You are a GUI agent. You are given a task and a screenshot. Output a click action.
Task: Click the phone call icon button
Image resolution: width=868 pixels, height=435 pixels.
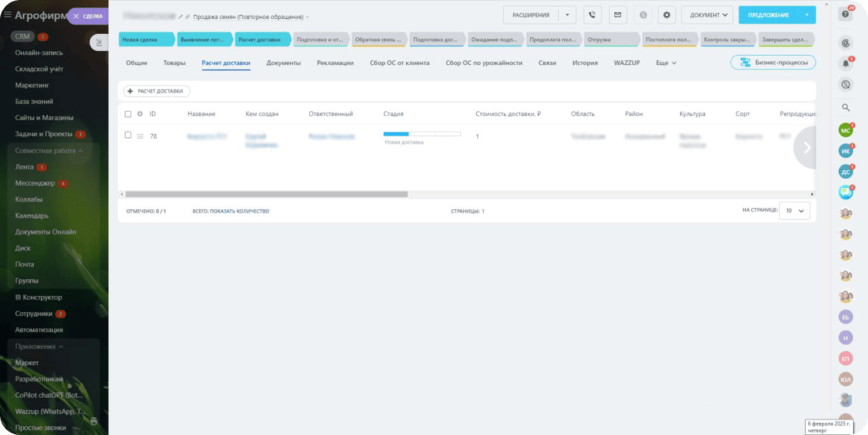point(592,15)
